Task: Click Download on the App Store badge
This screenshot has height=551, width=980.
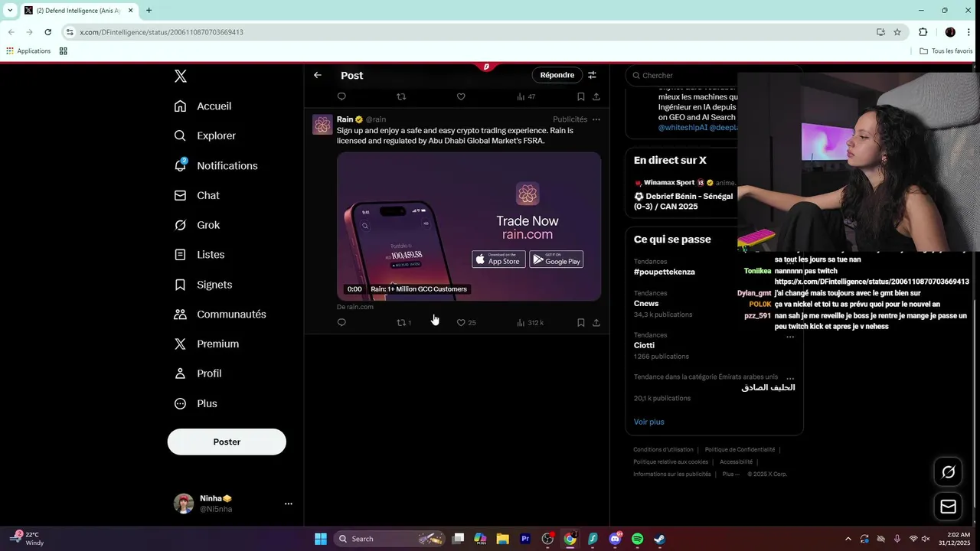Action: click(498, 259)
